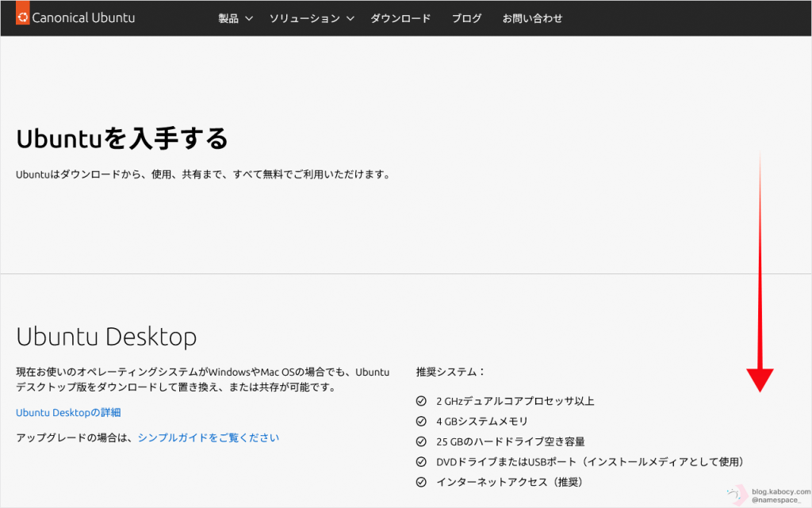812x508 pixels.
Task: Click the Ubuntuを入手する page heading
Action: 122,139
